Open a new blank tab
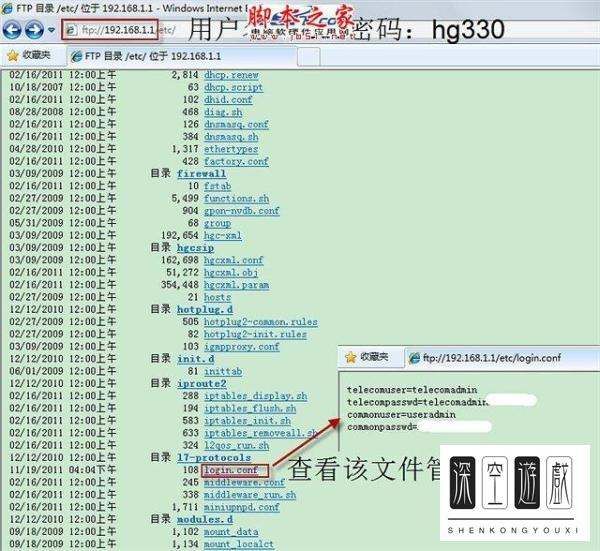The image size is (600, 551). 308,57
